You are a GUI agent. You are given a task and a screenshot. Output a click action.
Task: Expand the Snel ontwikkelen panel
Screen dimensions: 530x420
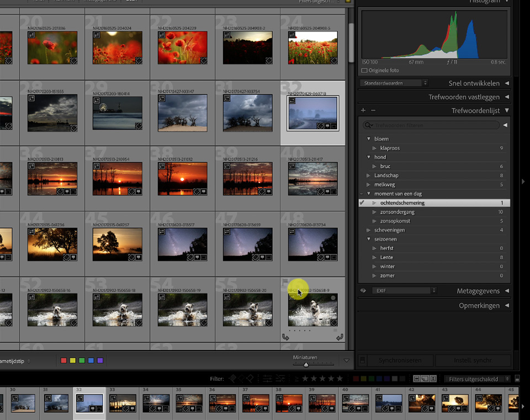click(x=507, y=83)
